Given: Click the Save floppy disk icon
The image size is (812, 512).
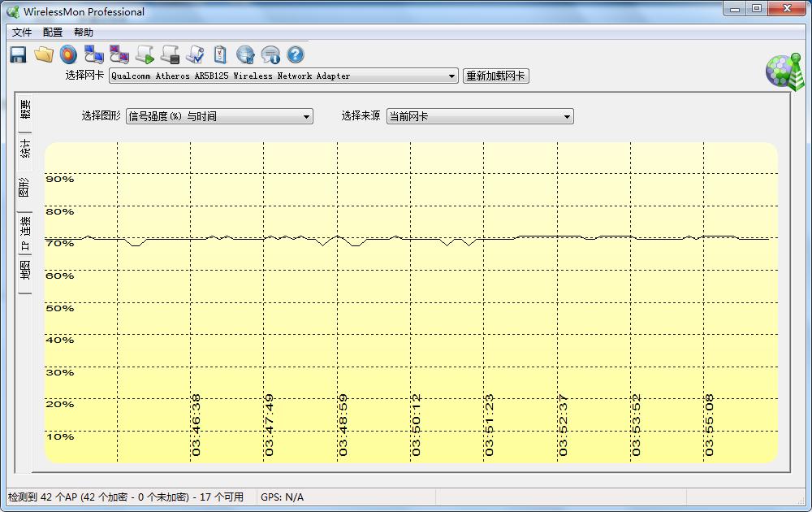Looking at the screenshot, I should coord(18,54).
